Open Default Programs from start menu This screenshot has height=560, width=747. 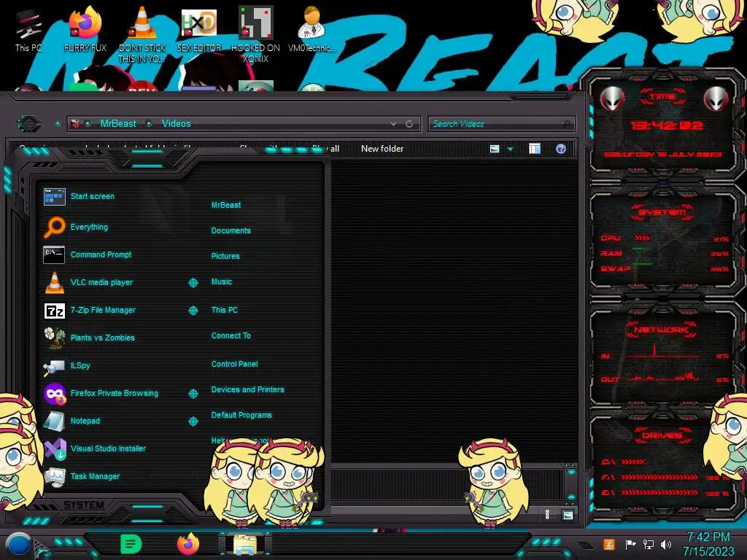click(241, 415)
